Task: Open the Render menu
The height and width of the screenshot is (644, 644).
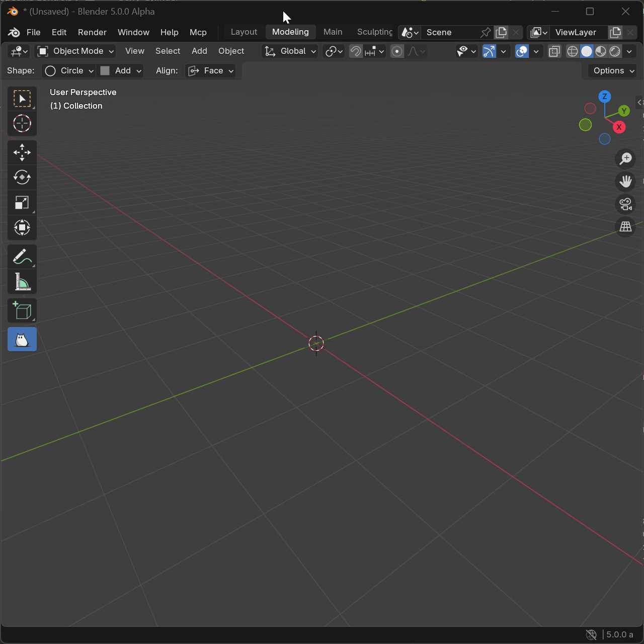Action: point(92,32)
